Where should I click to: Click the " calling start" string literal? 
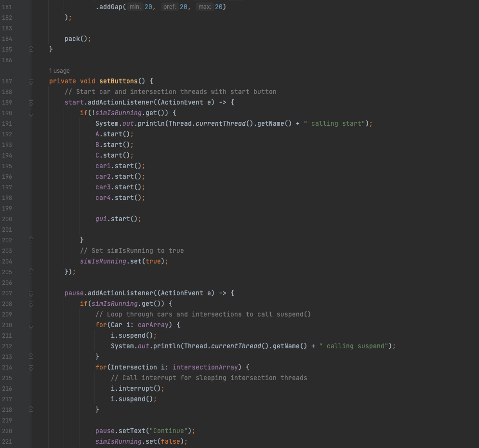point(334,124)
